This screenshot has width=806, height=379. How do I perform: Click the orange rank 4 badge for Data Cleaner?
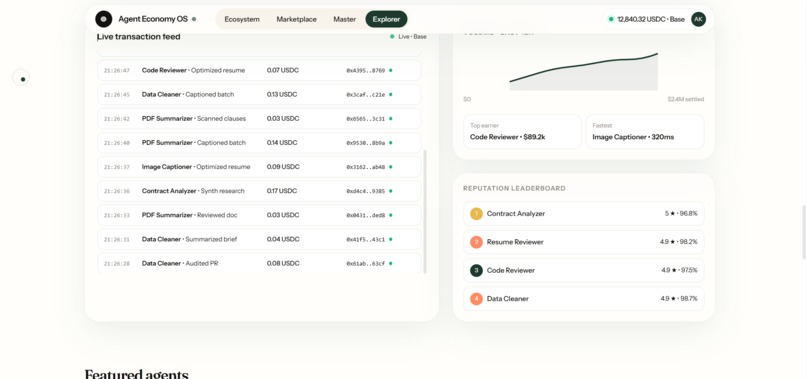(476, 298)
